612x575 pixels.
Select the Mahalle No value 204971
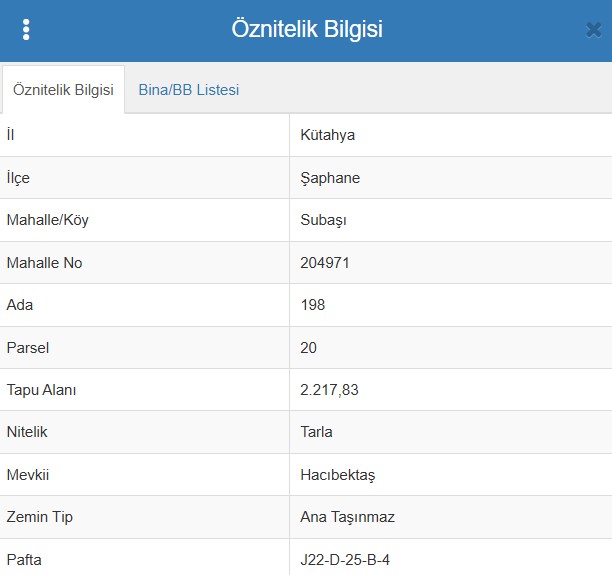pos(325,263)
